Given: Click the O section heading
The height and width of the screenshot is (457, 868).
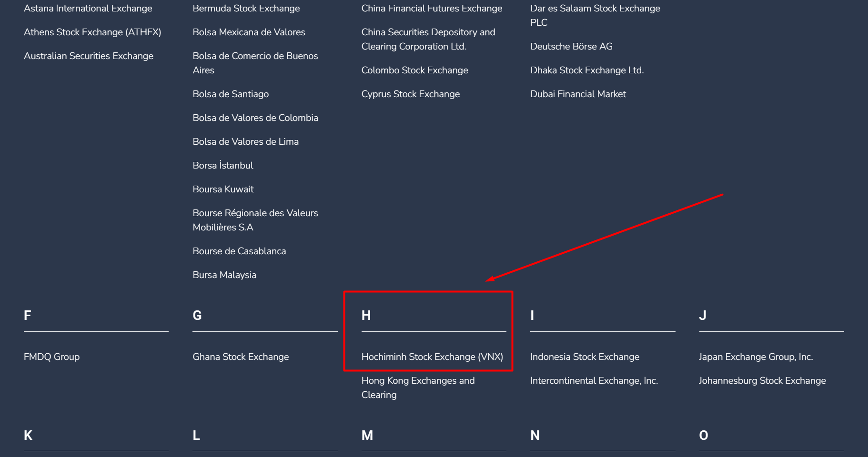Looking at the screenshot, I should coord(704,435).
